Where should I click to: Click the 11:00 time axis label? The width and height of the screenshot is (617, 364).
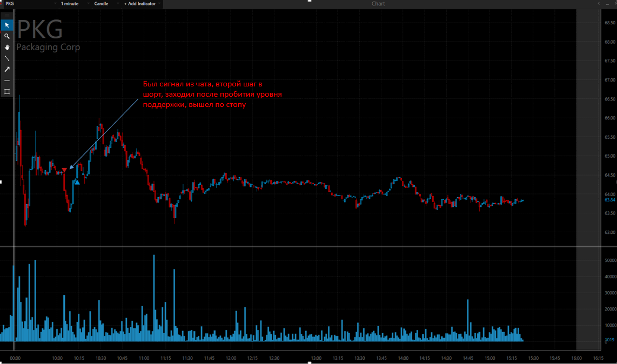pyautogui.click(x=144, y=358)
